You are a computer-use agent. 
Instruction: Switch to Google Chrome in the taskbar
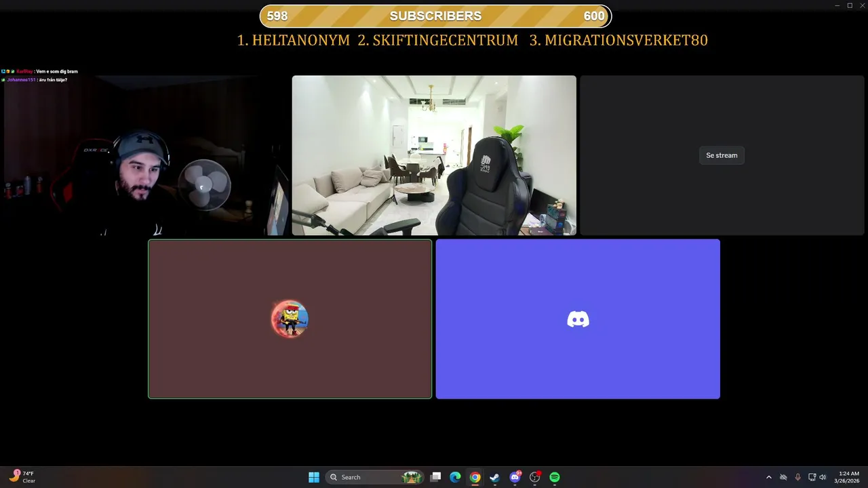click(475, 477)
